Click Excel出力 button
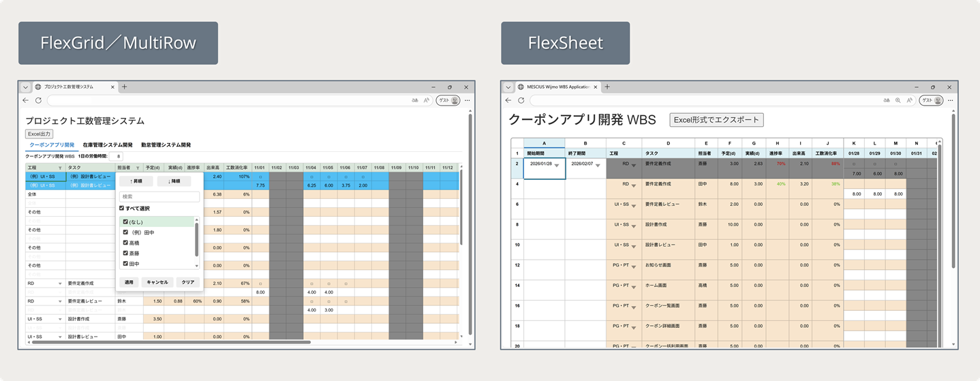The image size is (980, 381). pyautogui.click(x=39, y=134)
